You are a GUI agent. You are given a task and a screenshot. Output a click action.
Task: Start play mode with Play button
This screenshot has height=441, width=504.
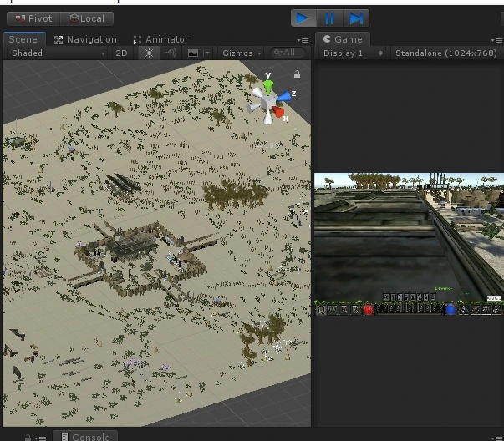(x=303, y=18)
